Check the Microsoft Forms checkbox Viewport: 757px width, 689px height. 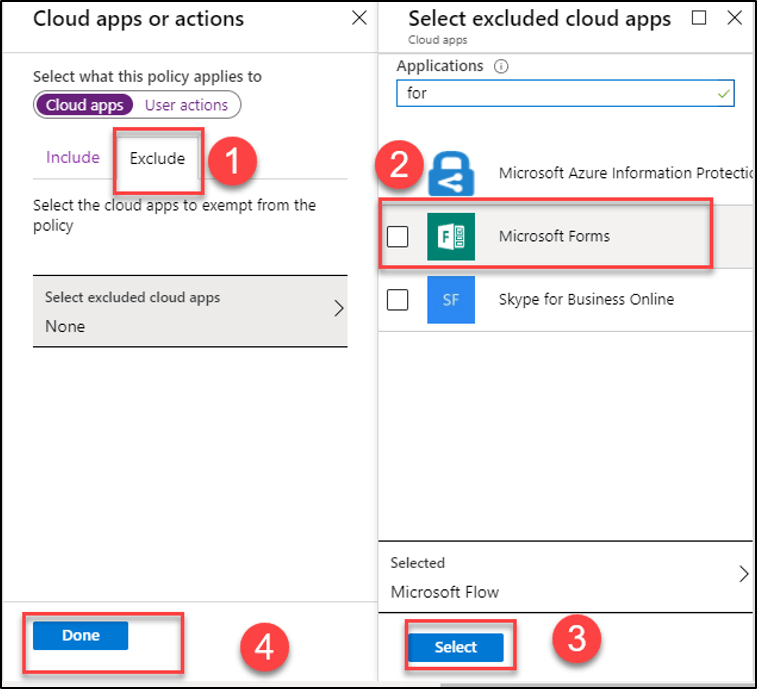click(x=398, y=236)
